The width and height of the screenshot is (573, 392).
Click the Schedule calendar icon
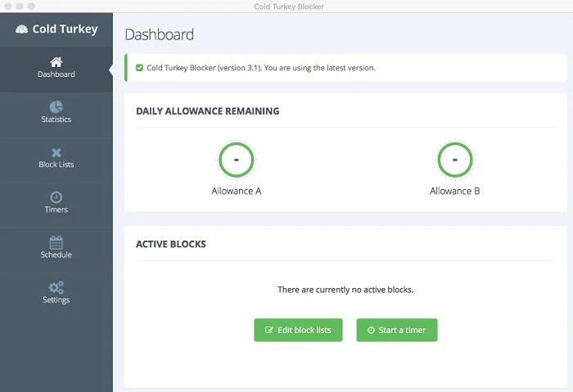[56, 242]
